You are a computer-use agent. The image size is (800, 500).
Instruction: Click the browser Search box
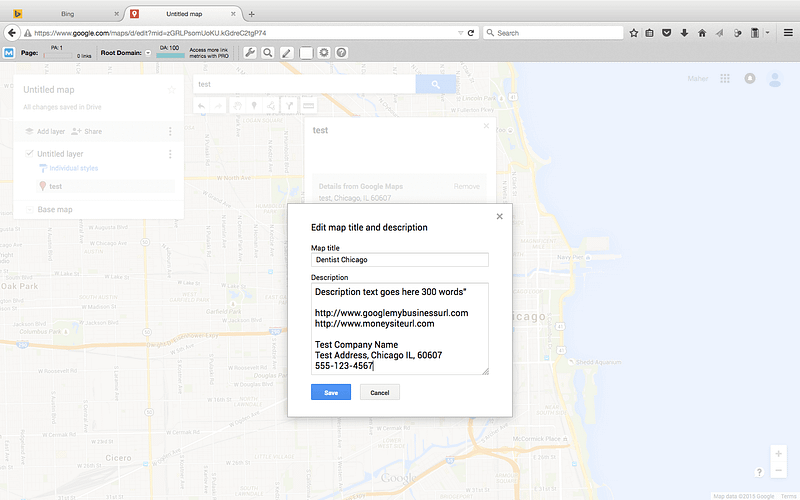(553, 33)
